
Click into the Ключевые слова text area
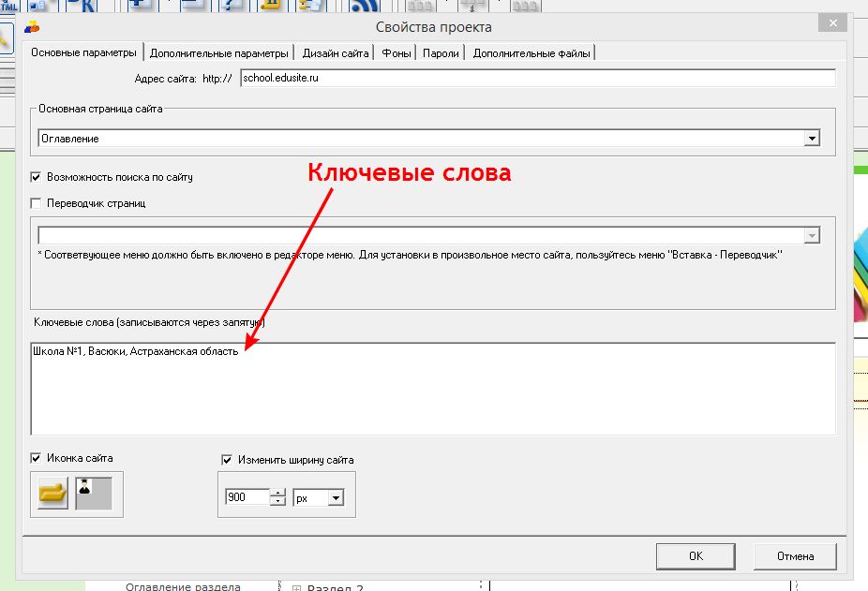pyautogui.click(x=431, y=393)
